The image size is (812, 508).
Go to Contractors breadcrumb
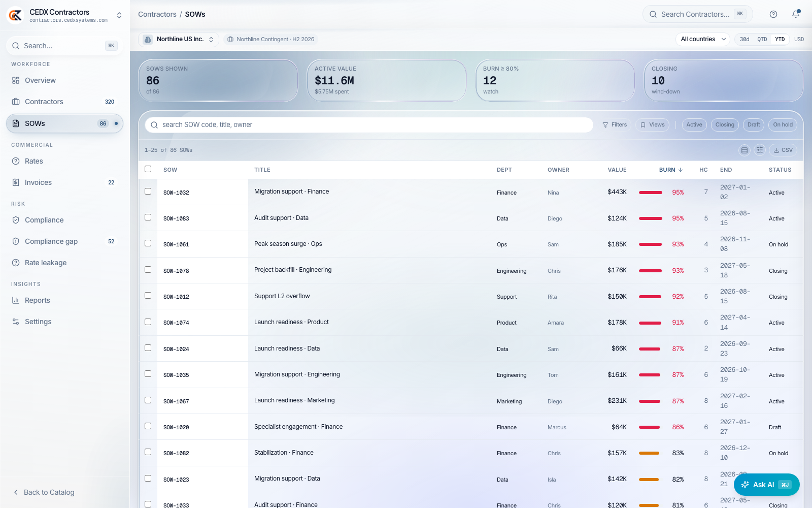157,14
